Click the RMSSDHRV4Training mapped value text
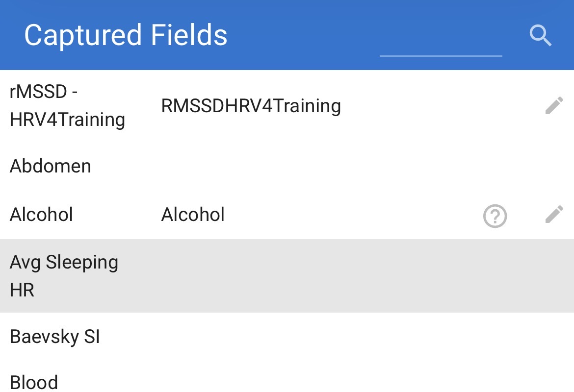The height and width of the screenshot is (392, 574). [x=251, y=106]
